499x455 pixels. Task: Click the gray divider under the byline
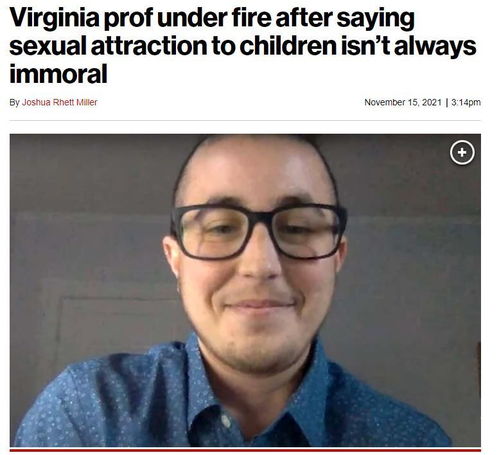coord(245,120)
